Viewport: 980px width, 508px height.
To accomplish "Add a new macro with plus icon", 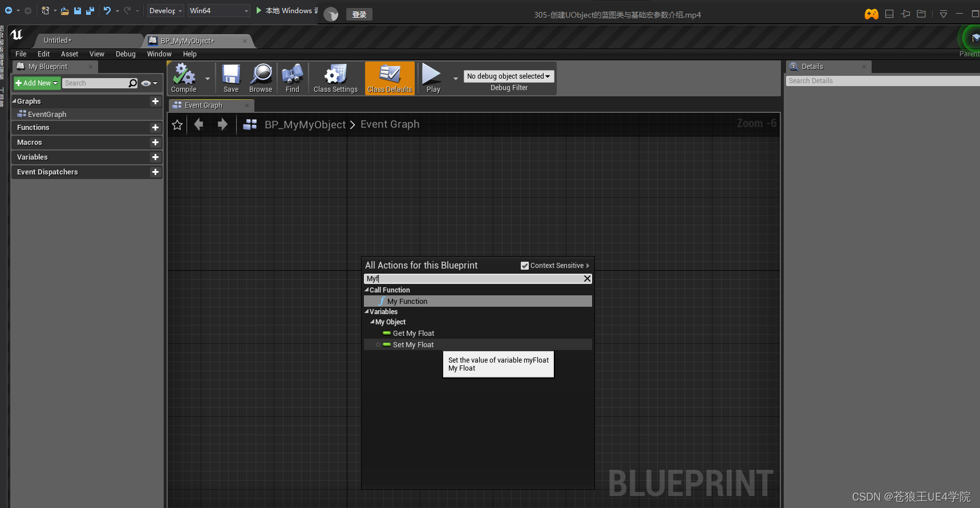I will pyautogui.click(x=155, y=143).
